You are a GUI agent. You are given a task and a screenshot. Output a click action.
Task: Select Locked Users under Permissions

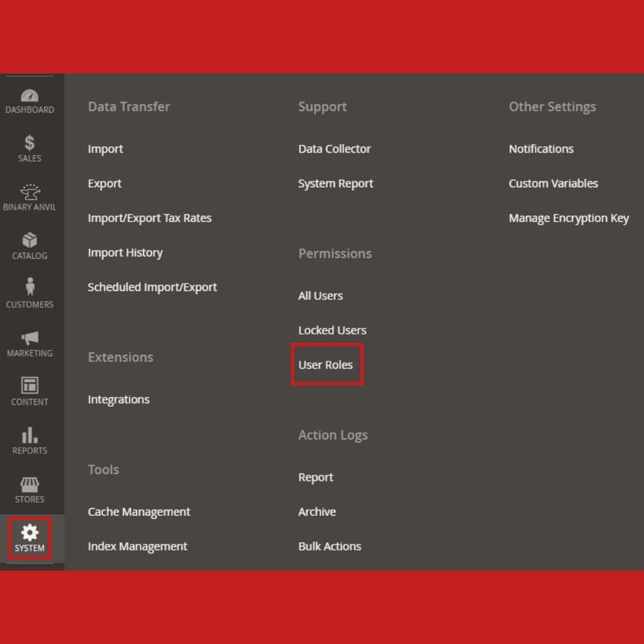332,330
